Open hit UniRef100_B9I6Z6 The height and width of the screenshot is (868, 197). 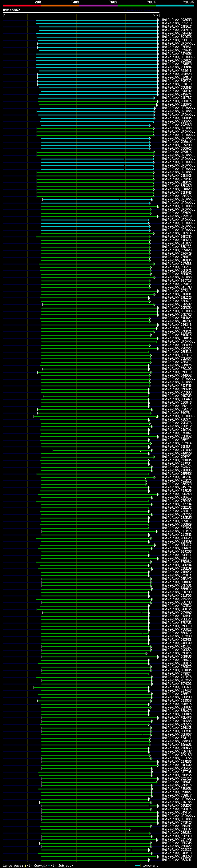click(177, 37)
